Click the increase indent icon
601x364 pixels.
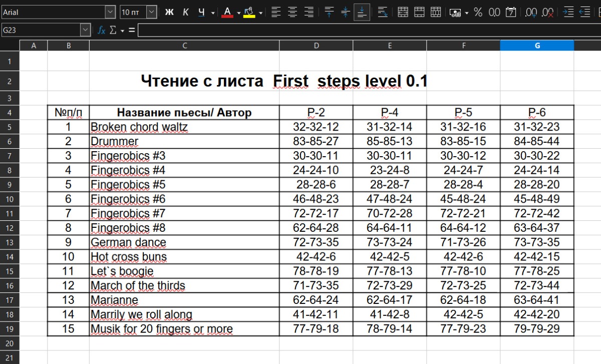click(568, 12)
